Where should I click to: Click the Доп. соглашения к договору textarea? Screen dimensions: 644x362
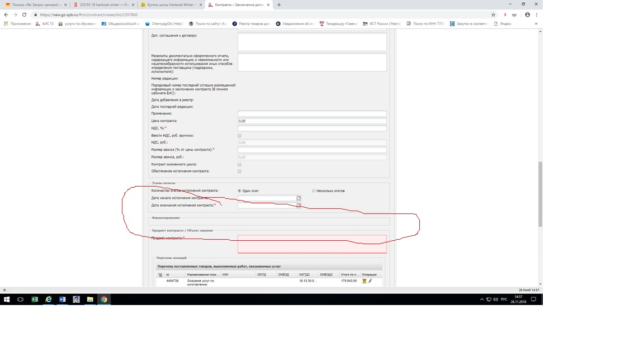[x=312, y=42]
